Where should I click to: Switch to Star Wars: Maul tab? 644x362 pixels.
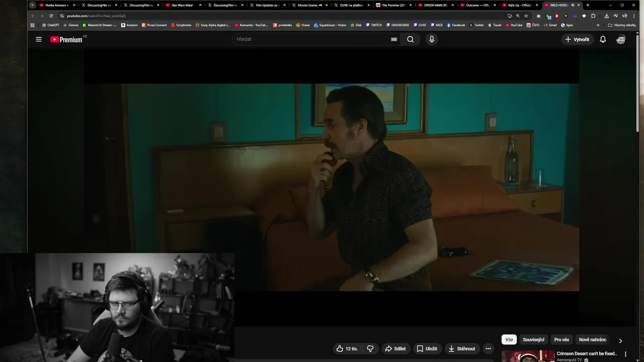pos(183,5)
